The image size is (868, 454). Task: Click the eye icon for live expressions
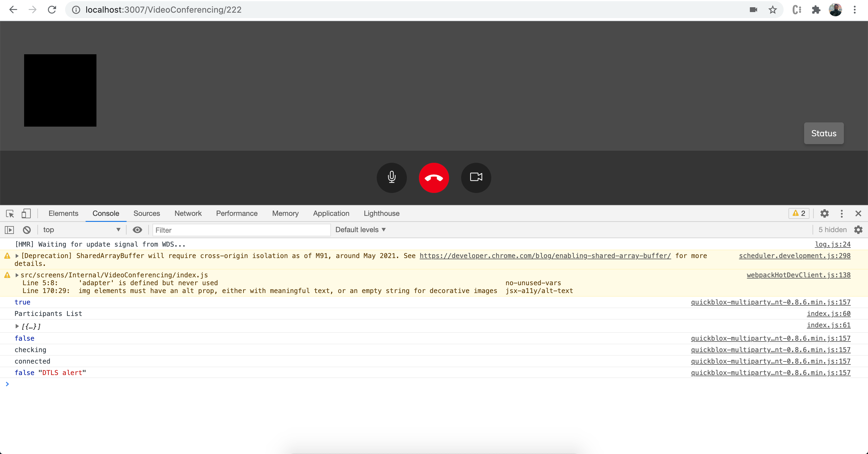point(137,230)
